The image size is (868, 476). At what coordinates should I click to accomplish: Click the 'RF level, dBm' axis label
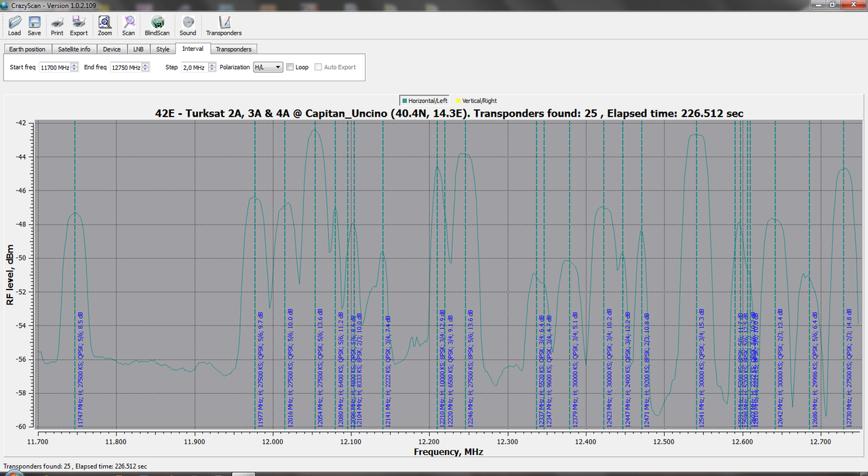point(10,275)
